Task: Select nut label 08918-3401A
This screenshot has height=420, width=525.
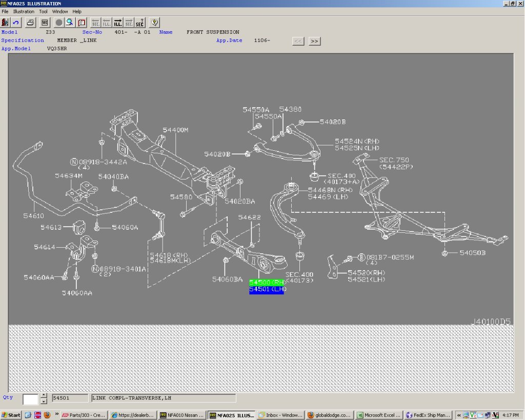Action: pyautogui.click(x=123, y=269)
